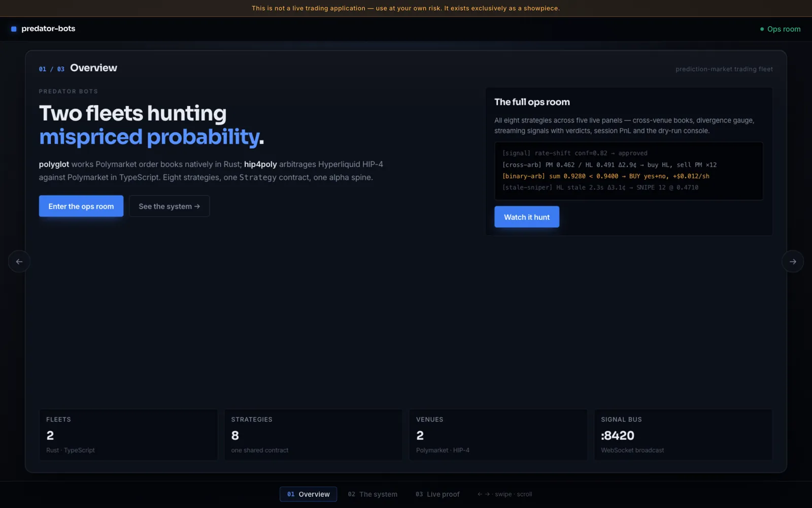
Task: Click Enter the ops room button
Action: coord(81,206)
